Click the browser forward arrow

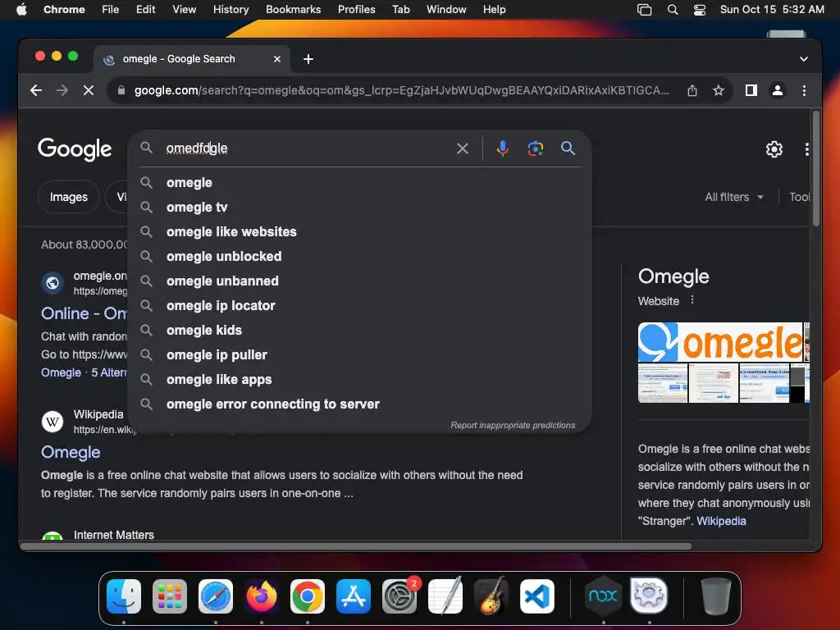coord(62,90)
